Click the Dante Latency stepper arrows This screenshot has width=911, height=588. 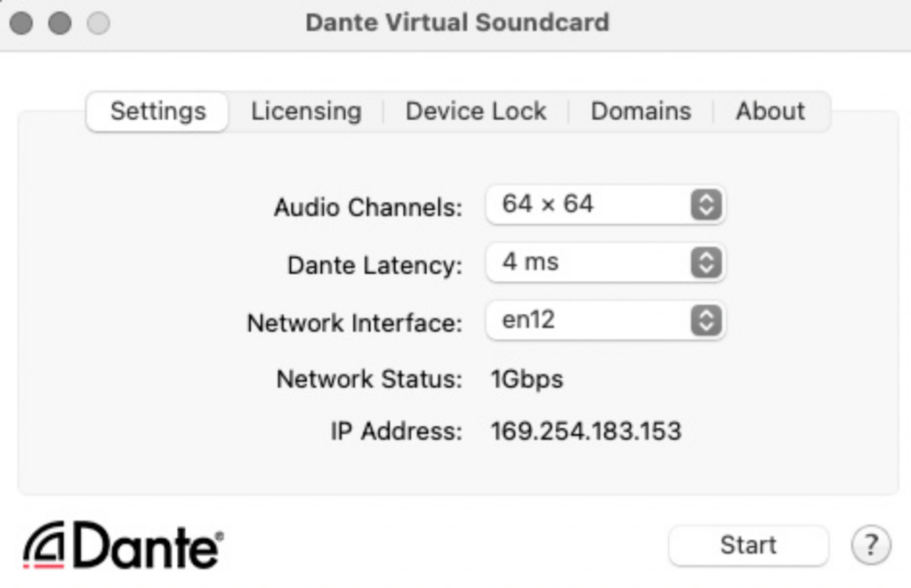[x=705, y=262]
